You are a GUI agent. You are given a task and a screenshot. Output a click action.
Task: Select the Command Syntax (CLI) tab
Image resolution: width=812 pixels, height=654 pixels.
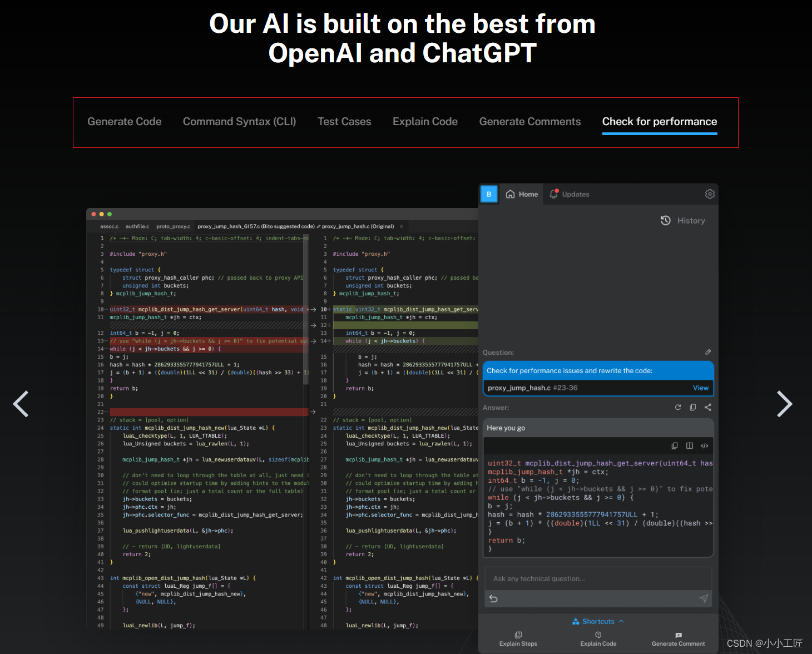tap(240, 122)
